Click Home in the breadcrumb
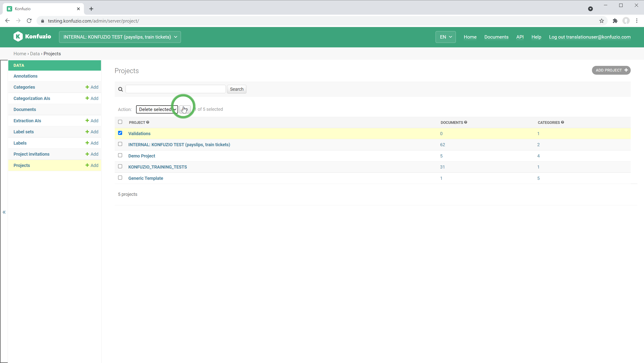 click(20, 53)
